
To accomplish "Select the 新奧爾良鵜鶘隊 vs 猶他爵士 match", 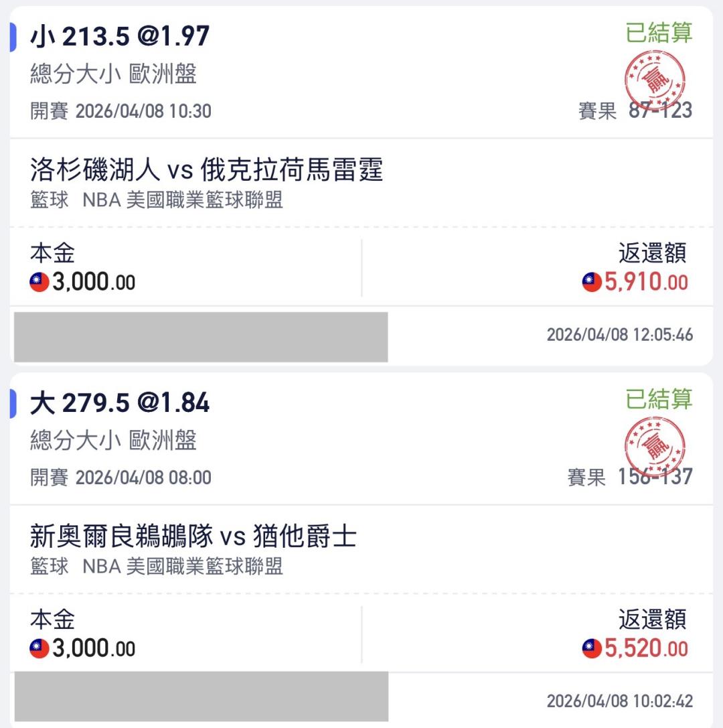I will click(193, 536).
